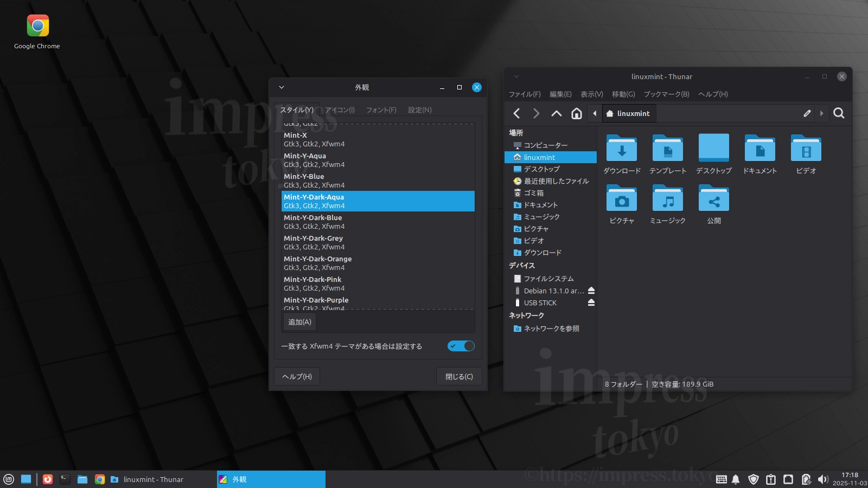This screenshot has width=868, height=488.
Task: Select the Mint-Y-Aqua theme
Action: 378,160
